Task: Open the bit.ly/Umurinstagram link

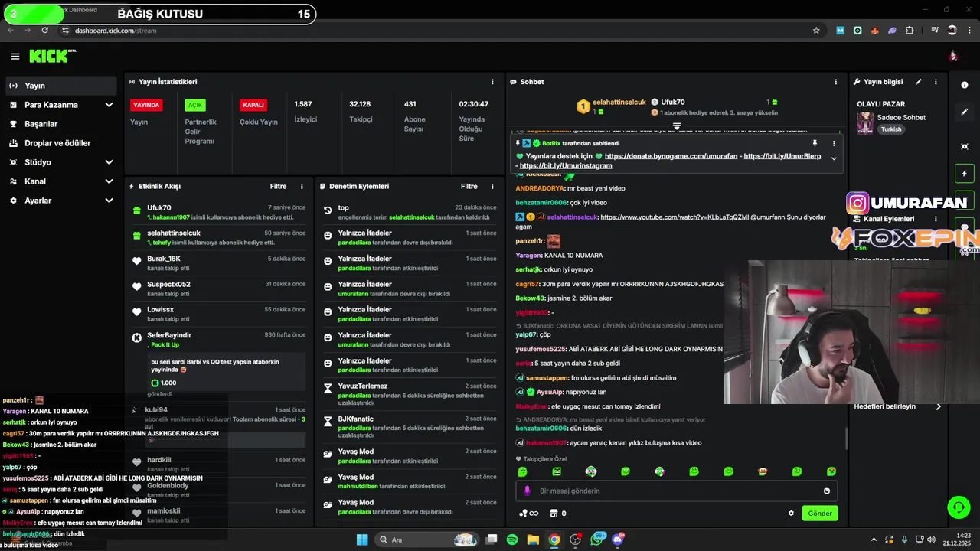Action: point(566,166)
